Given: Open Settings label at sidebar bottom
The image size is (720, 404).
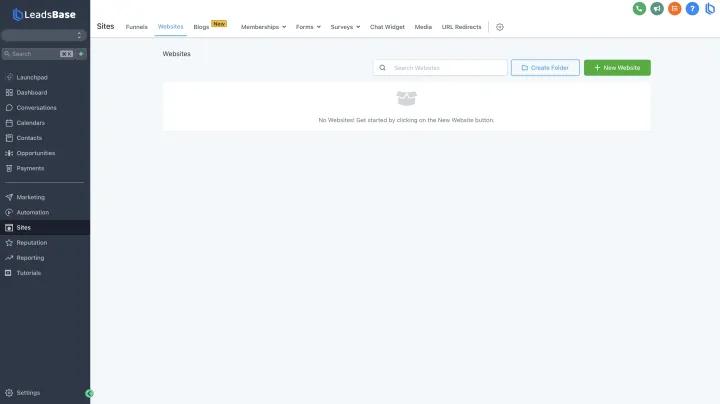Looking at the screenshot, I should 28,393.
